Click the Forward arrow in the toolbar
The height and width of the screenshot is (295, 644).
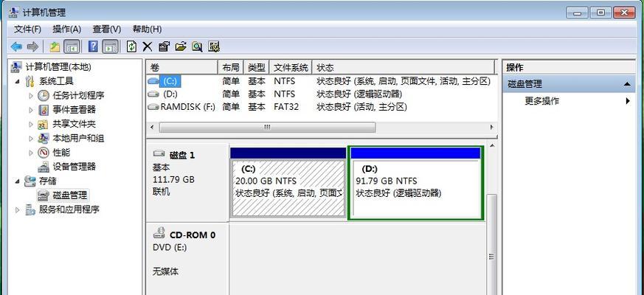(32, 46)
